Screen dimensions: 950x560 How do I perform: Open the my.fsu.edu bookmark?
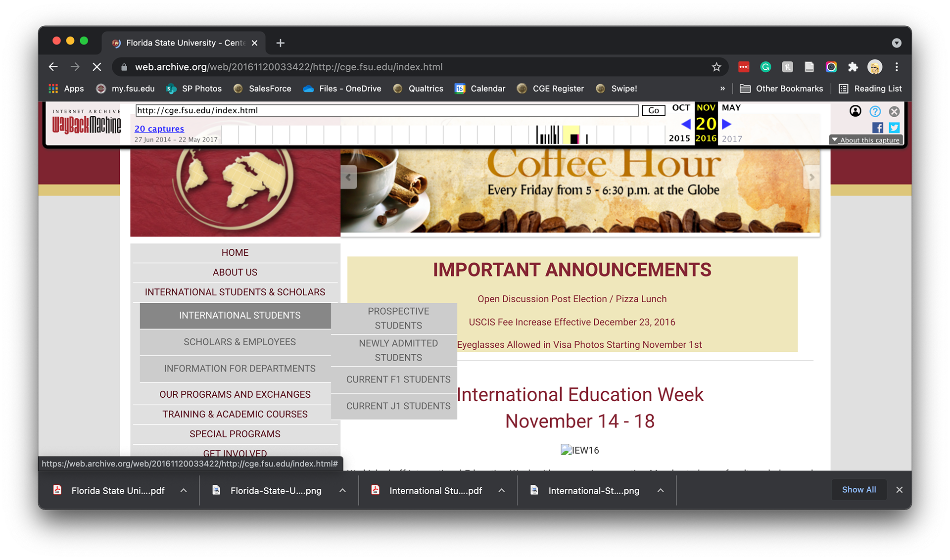point(125,89)
